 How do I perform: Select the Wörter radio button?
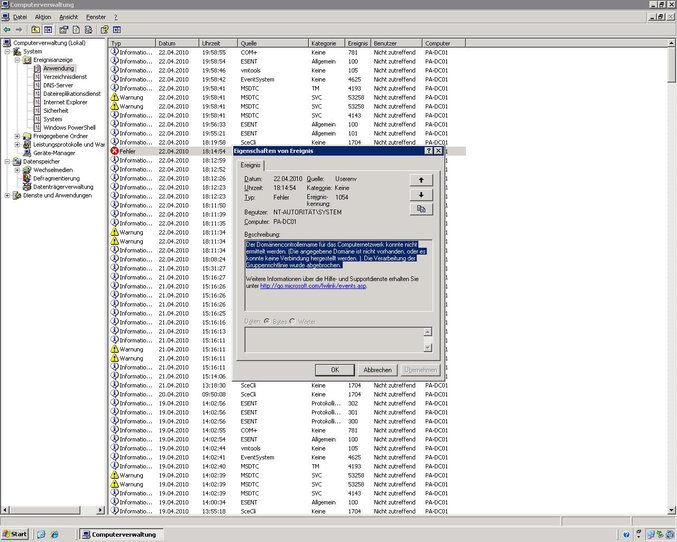tap(292, 321)
